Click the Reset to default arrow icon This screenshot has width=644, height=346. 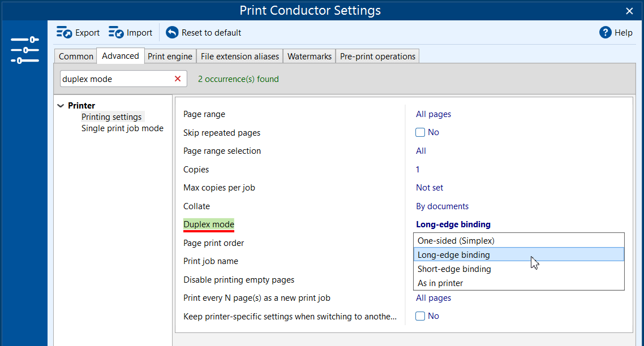(172, 33)
